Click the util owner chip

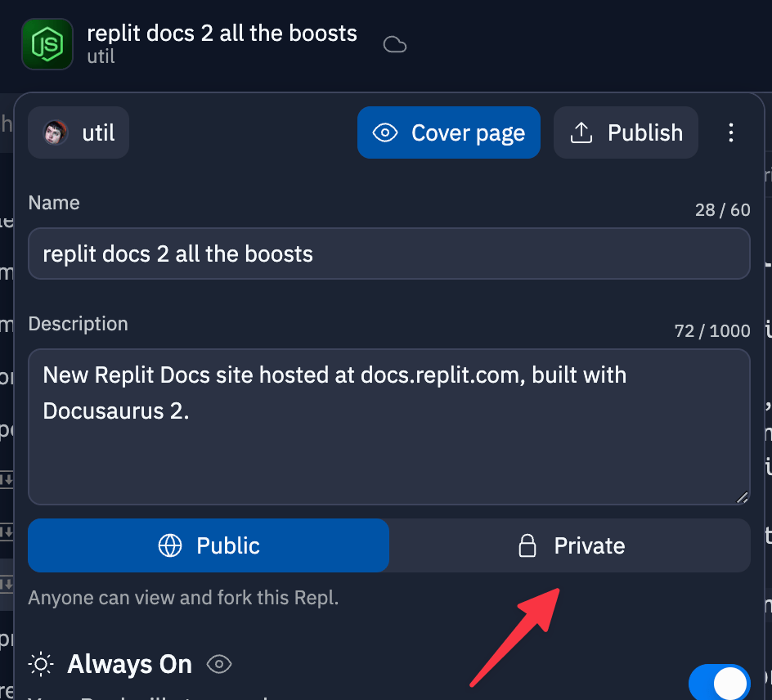(x=79, y=132)
